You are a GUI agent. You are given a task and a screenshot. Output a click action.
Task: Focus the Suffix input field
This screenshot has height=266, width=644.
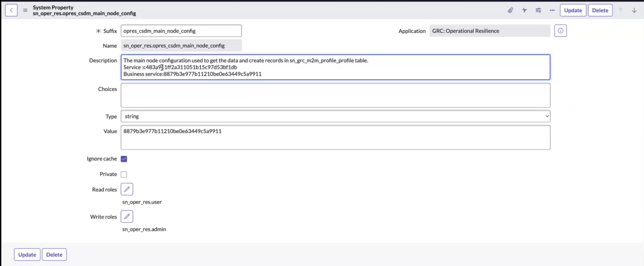[x=181, y=31]
